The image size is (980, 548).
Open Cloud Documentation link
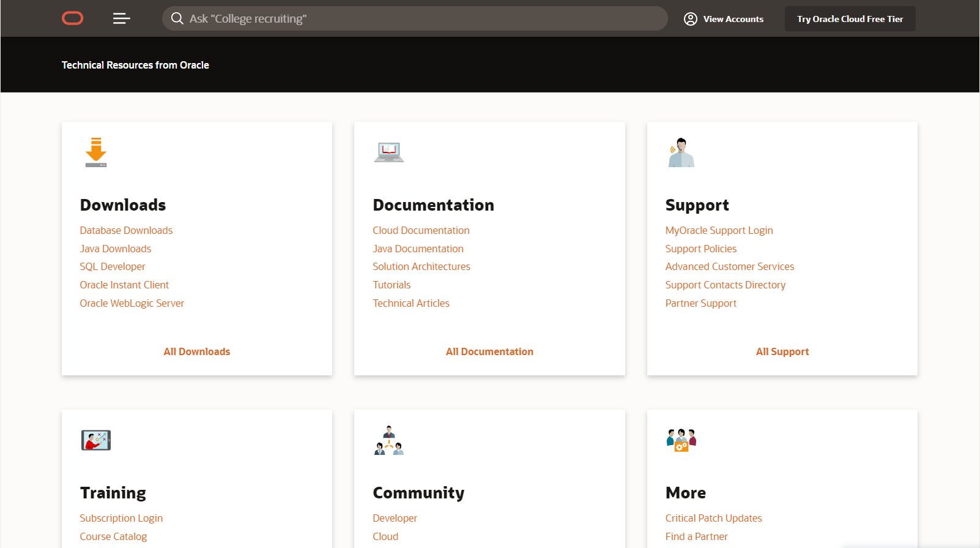[421, 230]
